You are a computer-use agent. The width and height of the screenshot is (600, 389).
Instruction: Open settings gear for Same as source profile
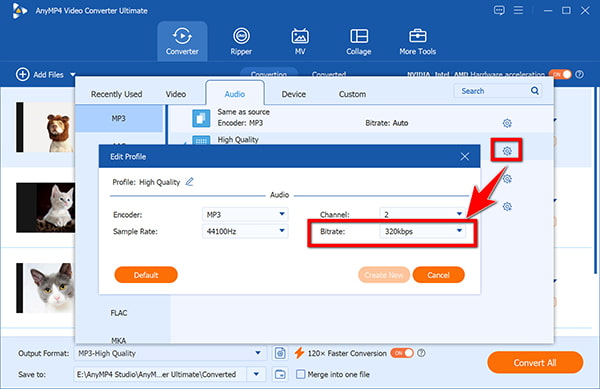coord(507,123)
